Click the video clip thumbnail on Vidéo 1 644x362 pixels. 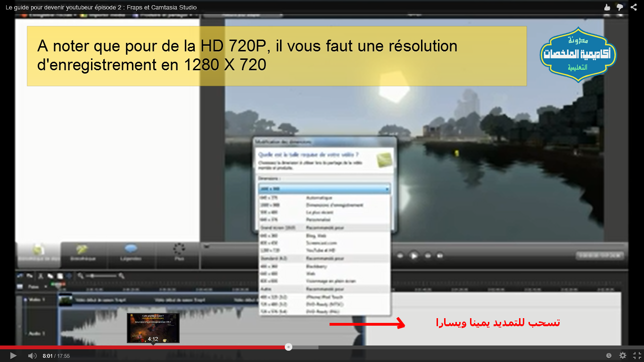(66, 299)
